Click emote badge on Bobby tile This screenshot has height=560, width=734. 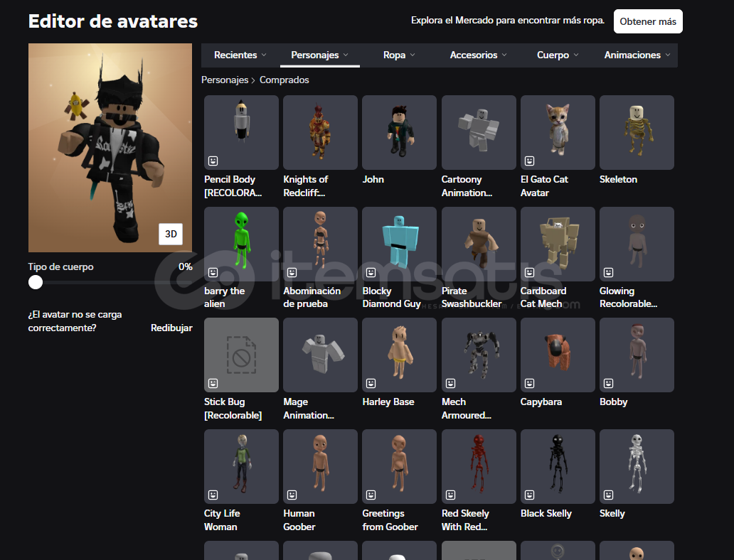click(x=609, y=384)
